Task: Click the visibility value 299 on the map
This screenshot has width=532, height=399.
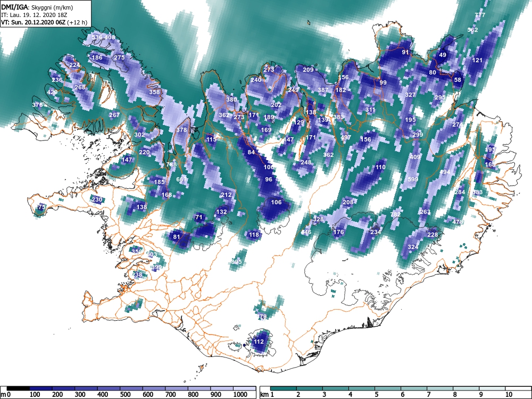Action: [x=418, y=135]
